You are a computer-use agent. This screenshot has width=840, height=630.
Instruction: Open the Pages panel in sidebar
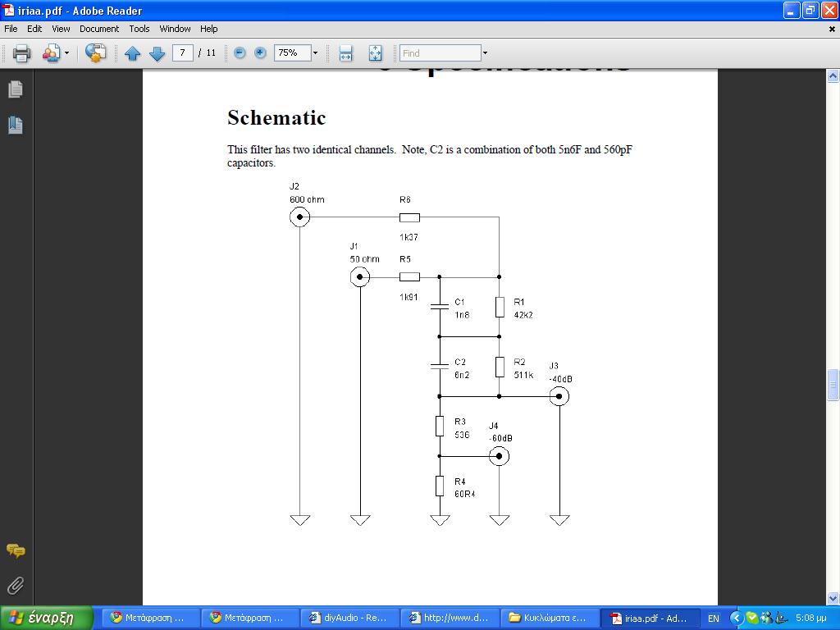click(x=16, y=89)
